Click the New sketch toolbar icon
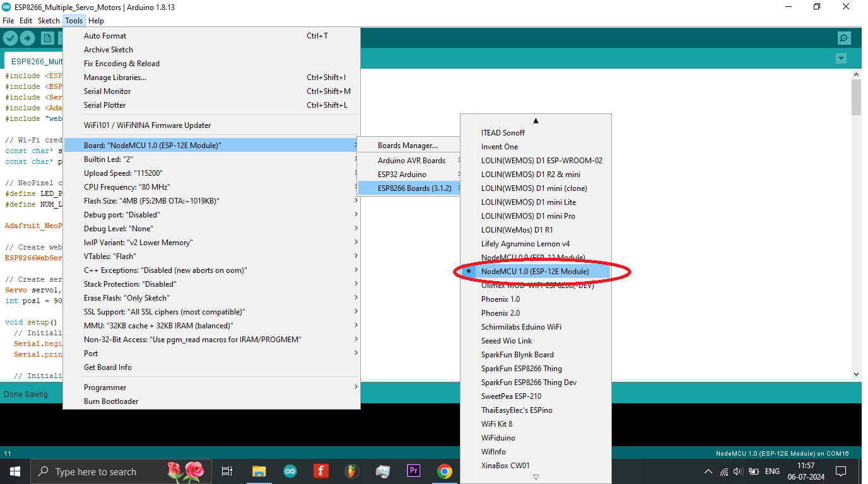 point(48,38)
